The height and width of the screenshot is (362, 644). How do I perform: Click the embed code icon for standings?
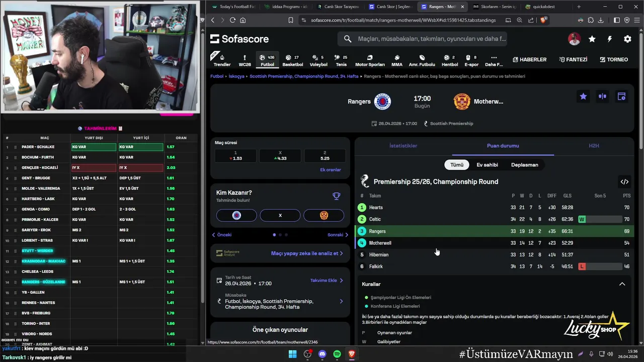[x=624, y=182]
